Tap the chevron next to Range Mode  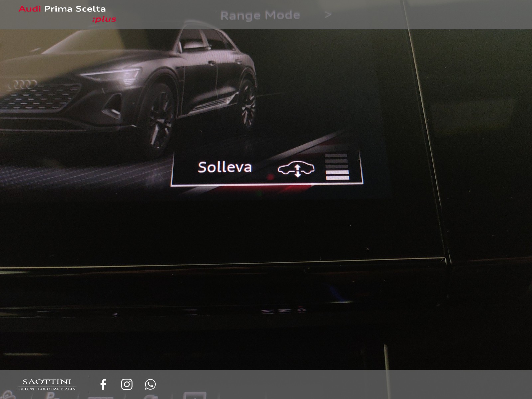pyautogui.click(x=328, y=15)
